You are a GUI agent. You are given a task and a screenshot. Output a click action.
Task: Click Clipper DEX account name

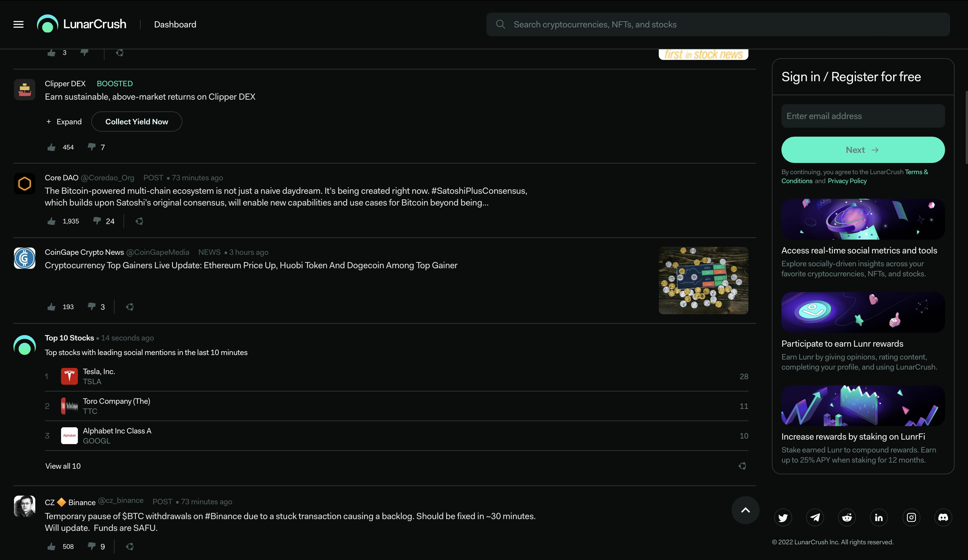[x=65, y=84]
